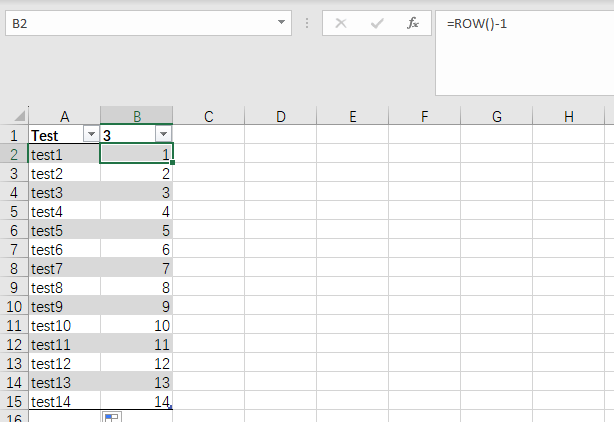Click the cell containing test6
Viewport: 614px width, 422px height.
[64, 249]
